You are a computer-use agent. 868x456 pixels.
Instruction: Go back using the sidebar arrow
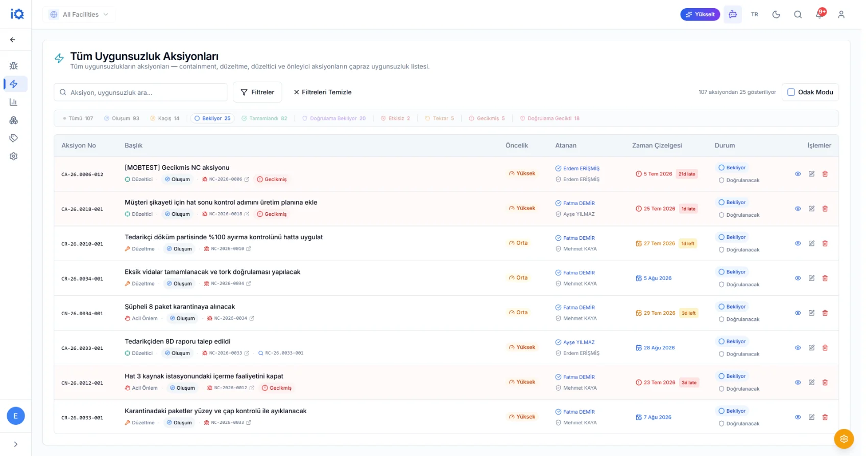(x=13, y=39)
